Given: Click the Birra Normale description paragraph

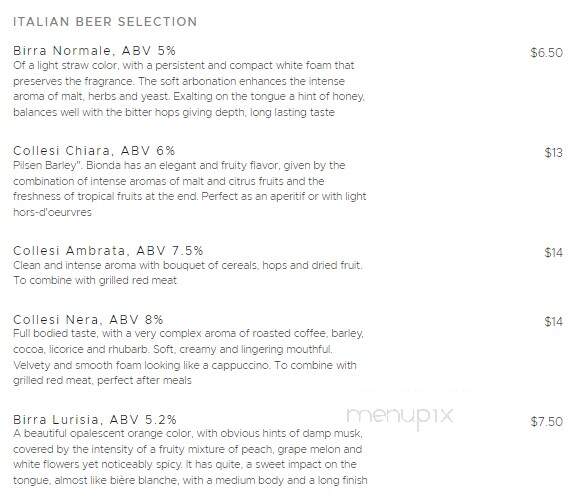Looking at the screenshot, I should pos(189,89).
